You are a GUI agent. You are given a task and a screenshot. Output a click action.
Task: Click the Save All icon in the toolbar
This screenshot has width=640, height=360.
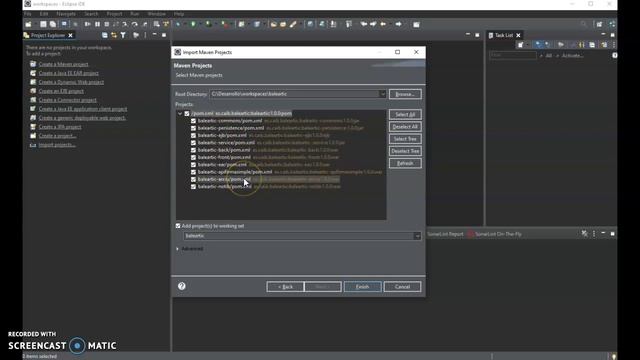tap(53, 24)
